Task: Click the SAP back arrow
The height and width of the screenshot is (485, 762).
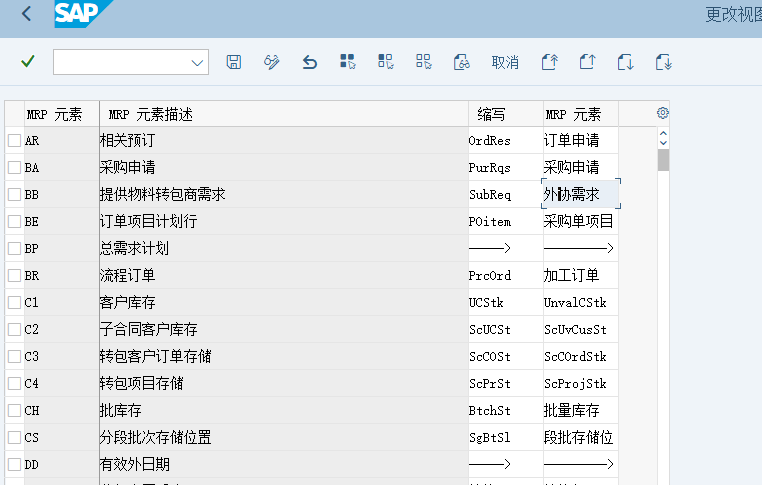Action: pos(26,14)
